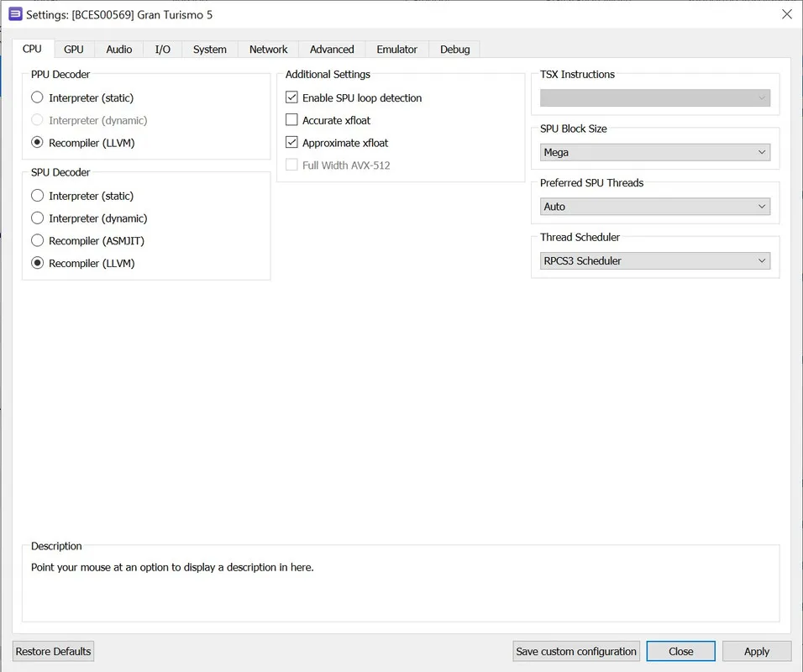The image size is (803, 672).
Task: Select PPU Recompiler (LLVM) option
Action: pyautogui.click(x=83, y=143)
